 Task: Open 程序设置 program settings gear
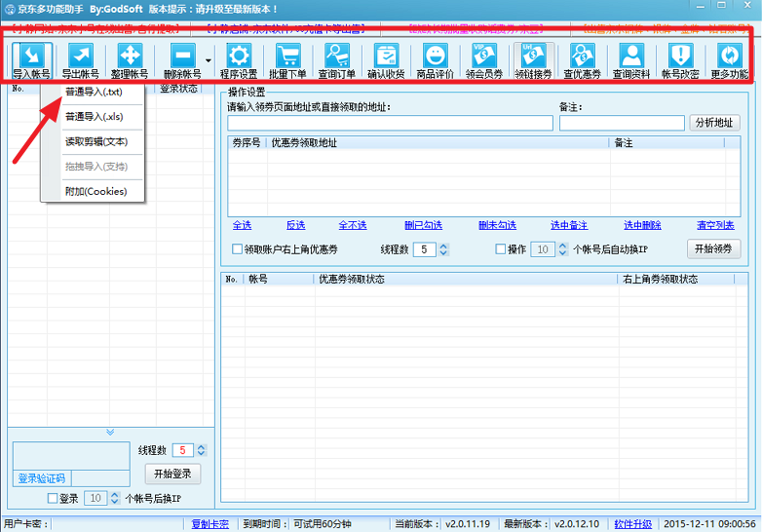pyautogui.click(x=239, y=60)
